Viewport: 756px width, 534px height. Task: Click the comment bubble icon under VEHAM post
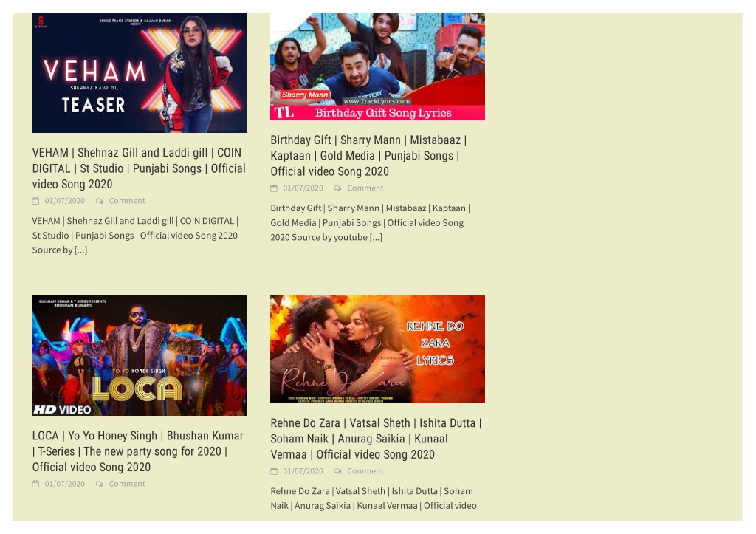100,201
